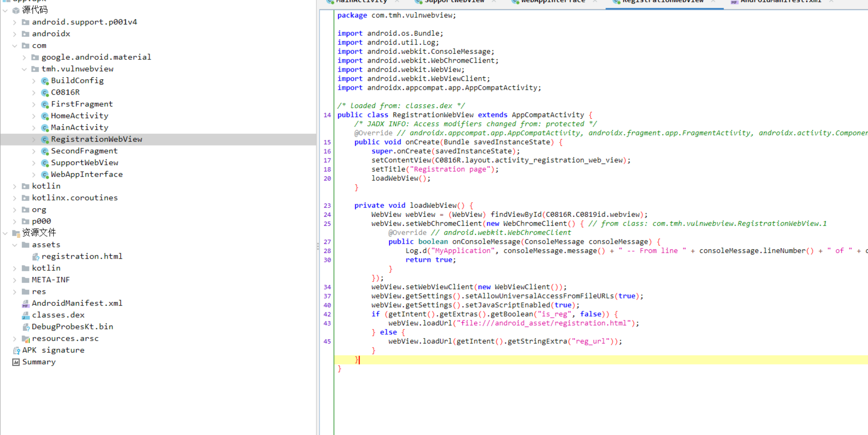Image resolution: width=868 pixels, height=435 pixels.
Task: Collapse the tmh.vulnwebview package
Action: pos(24,69)
